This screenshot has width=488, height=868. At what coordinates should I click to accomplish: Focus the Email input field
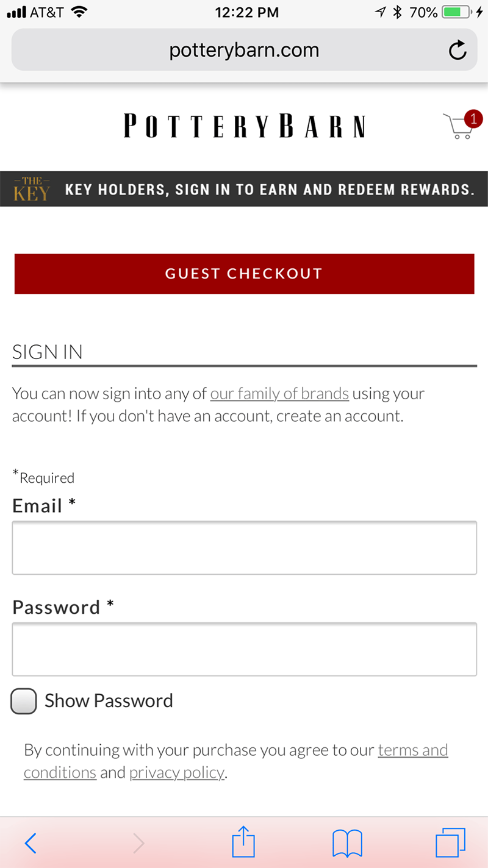(244, 547)
